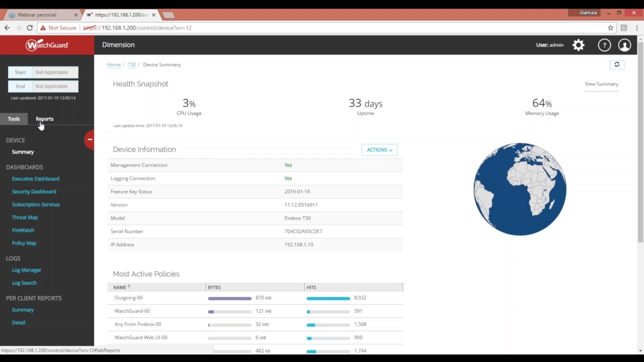This screenshot has width=644, height=362.
Task: Click feature key date 2019-01-19
Action: coord(297,192)
